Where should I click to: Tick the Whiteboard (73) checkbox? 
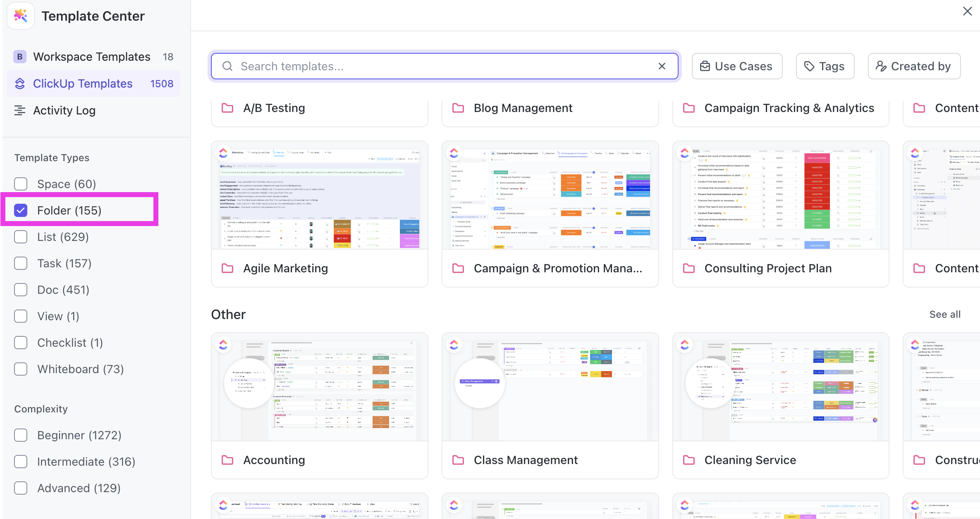click(x=21, y=369)
